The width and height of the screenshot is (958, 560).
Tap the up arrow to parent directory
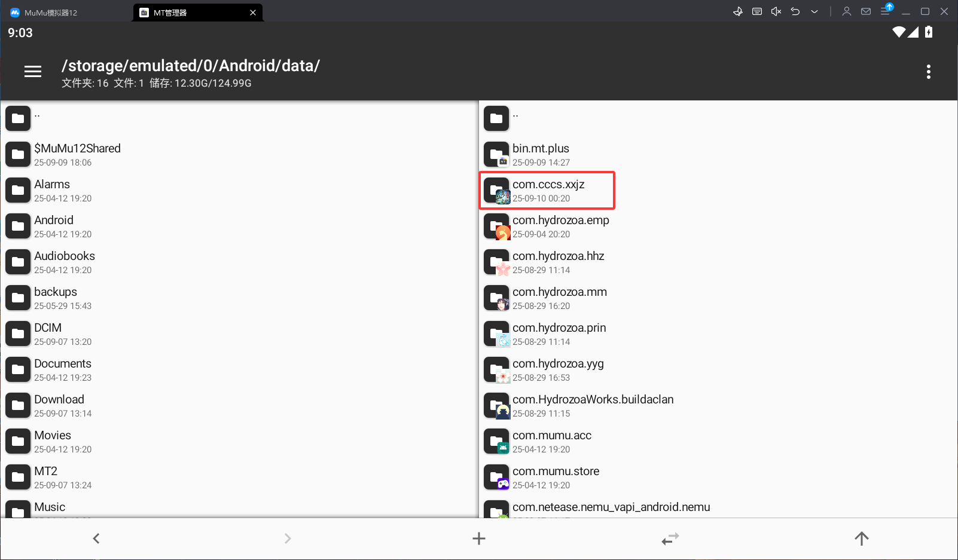(862, 538)
